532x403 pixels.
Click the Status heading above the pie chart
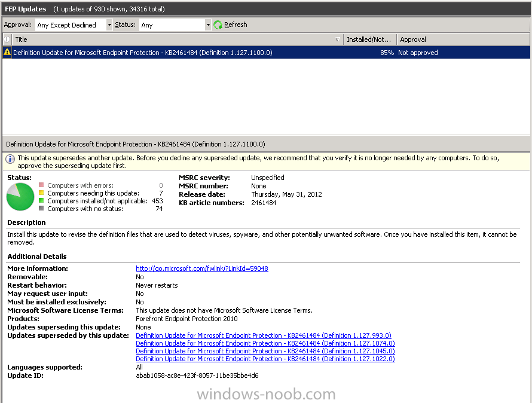(x=19, y=178)
